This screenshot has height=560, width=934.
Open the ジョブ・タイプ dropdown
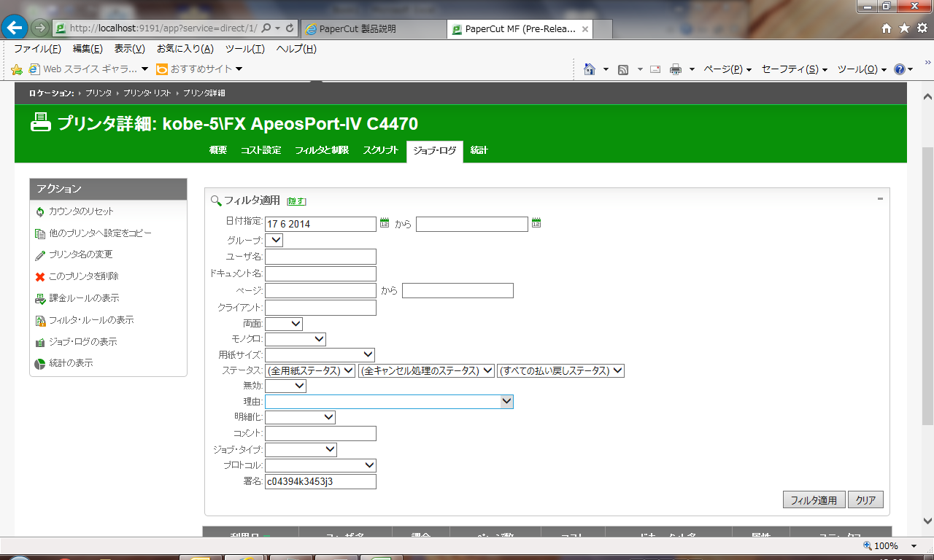pyautogui.click(x=301, y=449)
